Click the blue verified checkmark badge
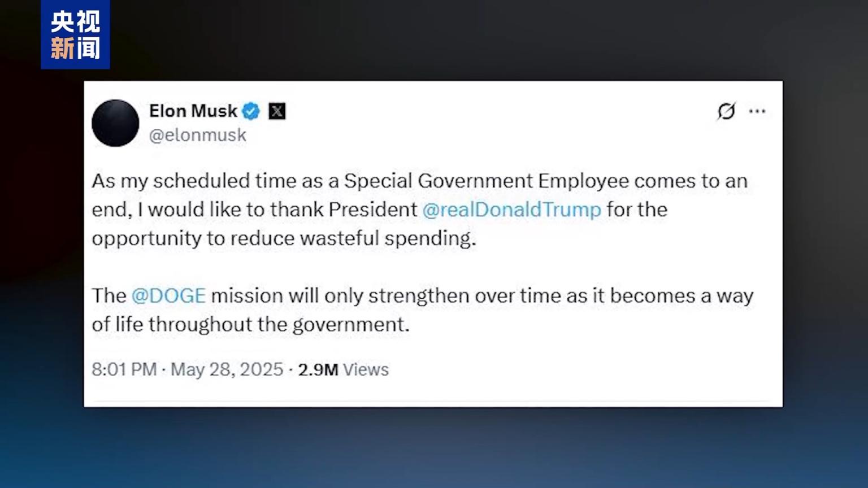868x488 pixels. pyautogui.click(x=251, y=111)
